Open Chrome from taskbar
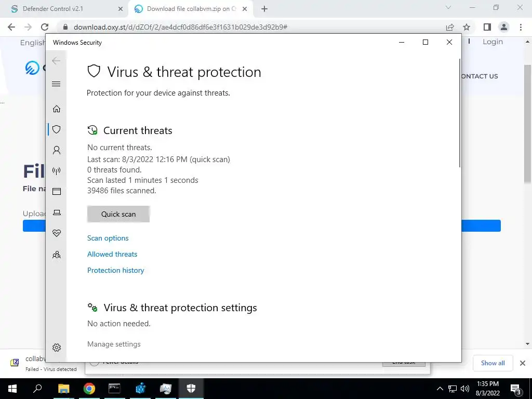532x399 pixels. click(89, 389)
